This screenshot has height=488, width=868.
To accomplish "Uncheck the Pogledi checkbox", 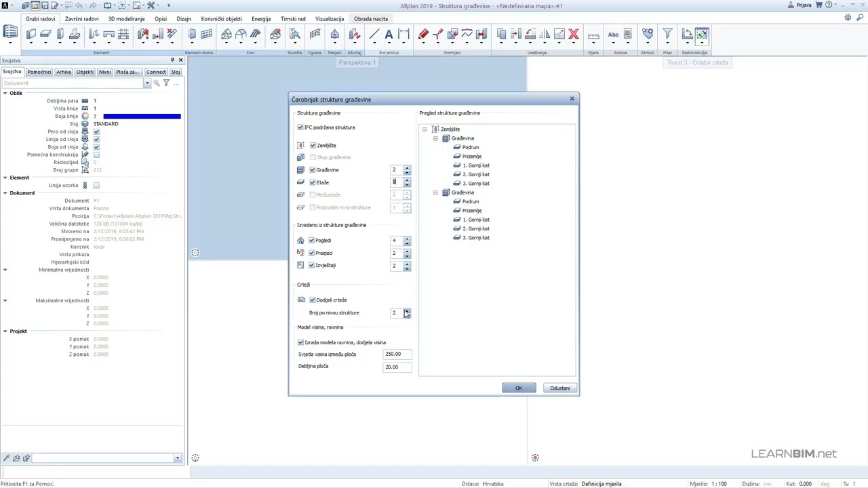I will click(312, 240).
